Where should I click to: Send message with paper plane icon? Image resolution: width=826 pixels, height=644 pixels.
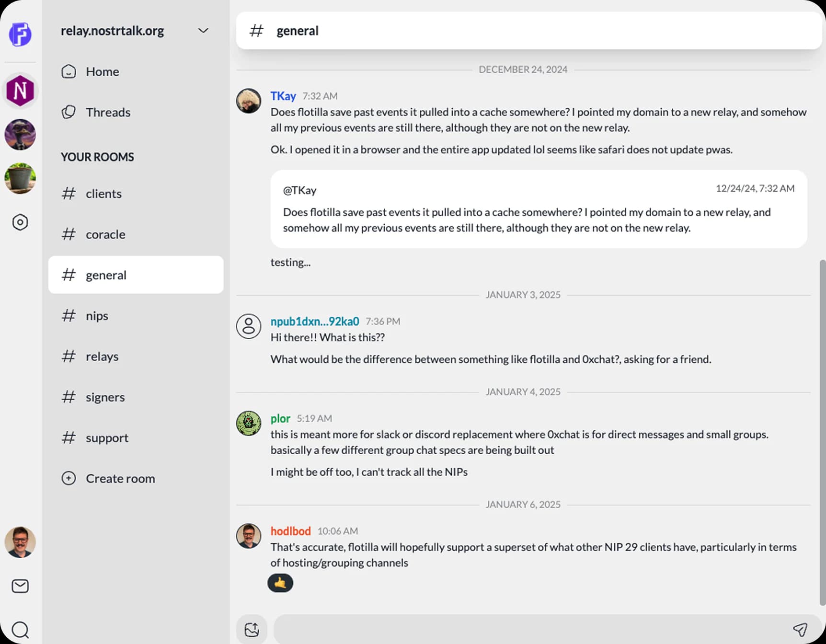(800, 629)
